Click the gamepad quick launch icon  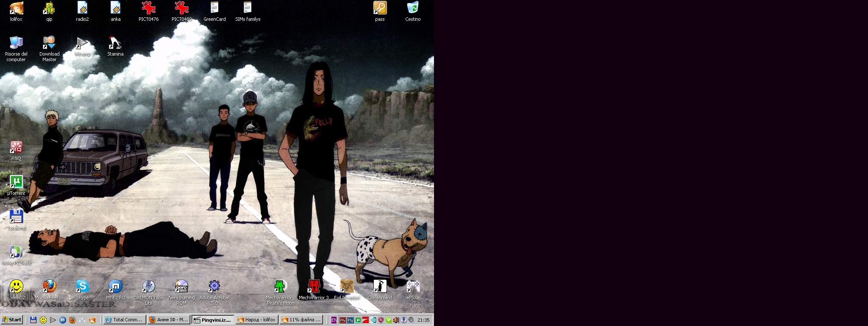click(x=82, y=320)
